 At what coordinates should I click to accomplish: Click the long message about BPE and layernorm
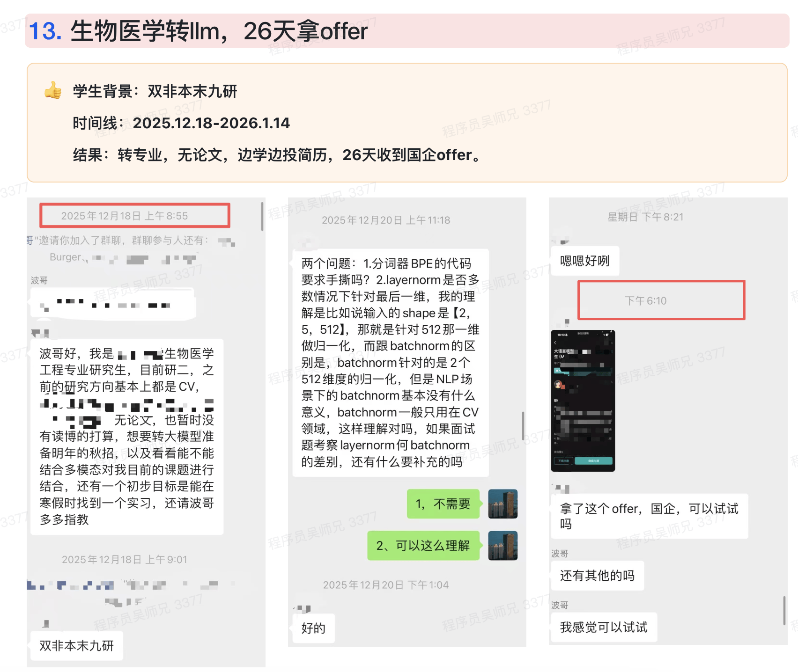click(x=390, y=363)
